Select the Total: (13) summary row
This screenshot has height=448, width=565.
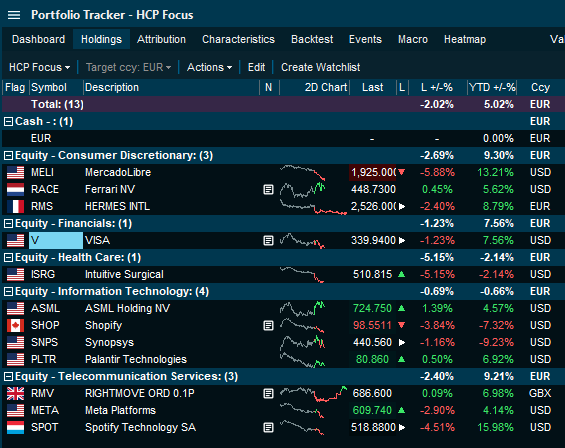[283, 105]
